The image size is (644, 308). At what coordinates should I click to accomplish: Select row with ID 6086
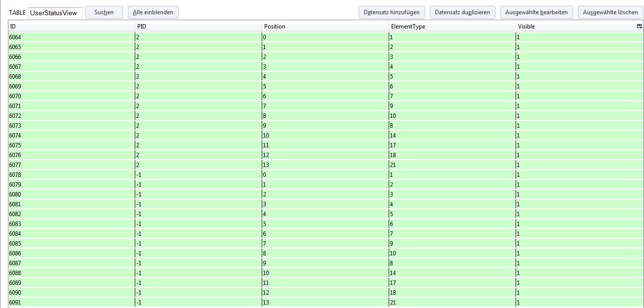(x=325, y=253)
